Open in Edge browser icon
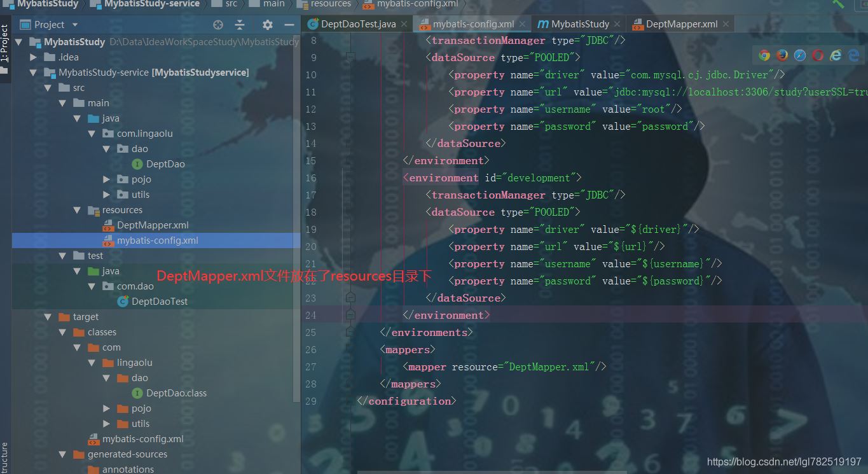 click(853, 55)
